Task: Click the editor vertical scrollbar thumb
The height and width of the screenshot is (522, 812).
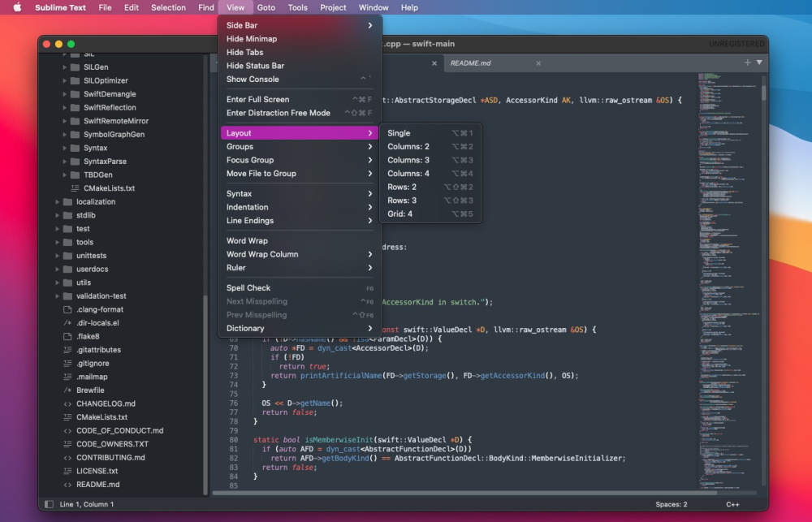Action: (763, 93)
